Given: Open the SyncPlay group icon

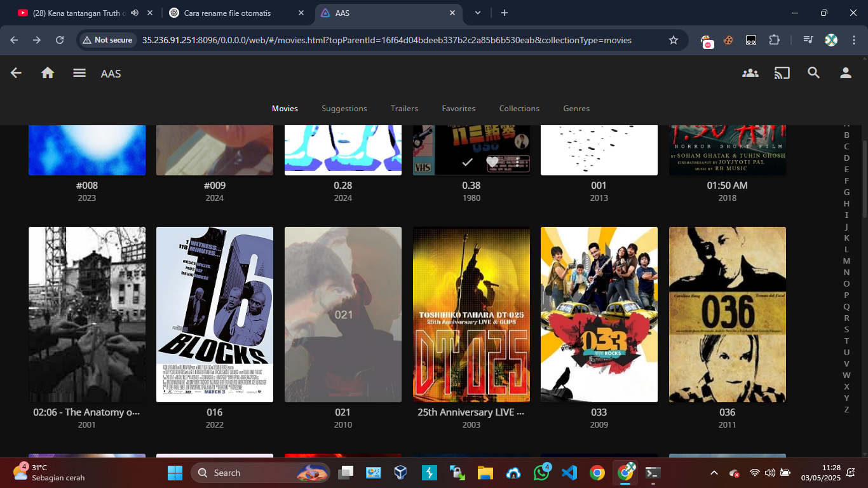Looking at the screenshot, I should tap(750, 73).
